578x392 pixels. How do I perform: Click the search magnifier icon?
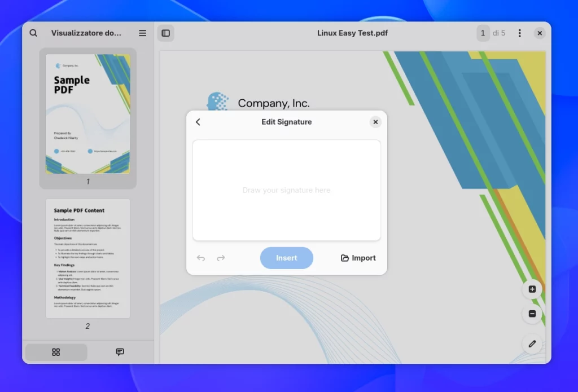(x=33, y=33)
